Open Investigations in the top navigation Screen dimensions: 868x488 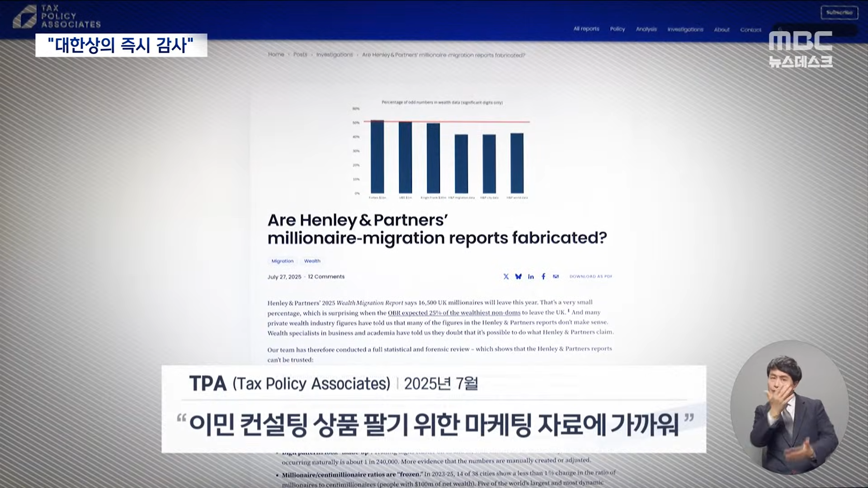pyautogui.click(x=685, y=29)
